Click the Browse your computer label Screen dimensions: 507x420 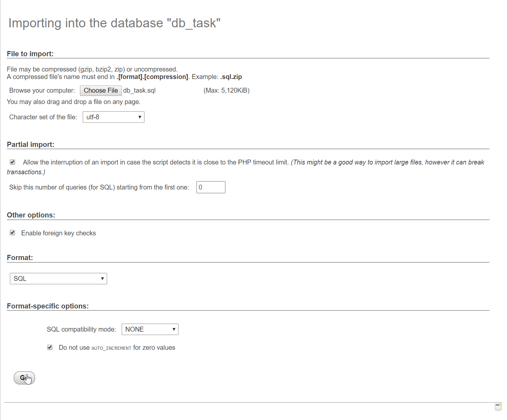tap(42, 90)
